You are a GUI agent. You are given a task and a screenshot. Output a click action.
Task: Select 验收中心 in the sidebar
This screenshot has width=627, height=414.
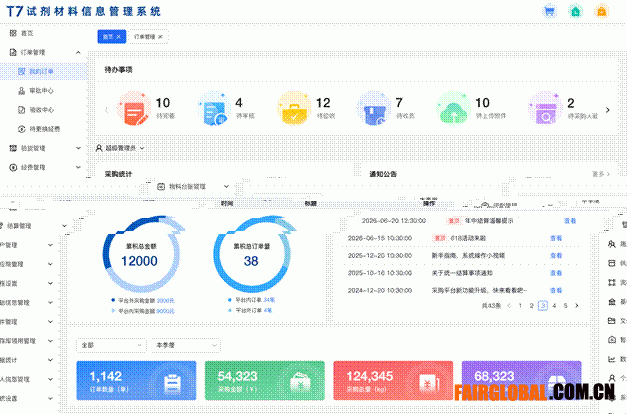(x=42, y=110)
